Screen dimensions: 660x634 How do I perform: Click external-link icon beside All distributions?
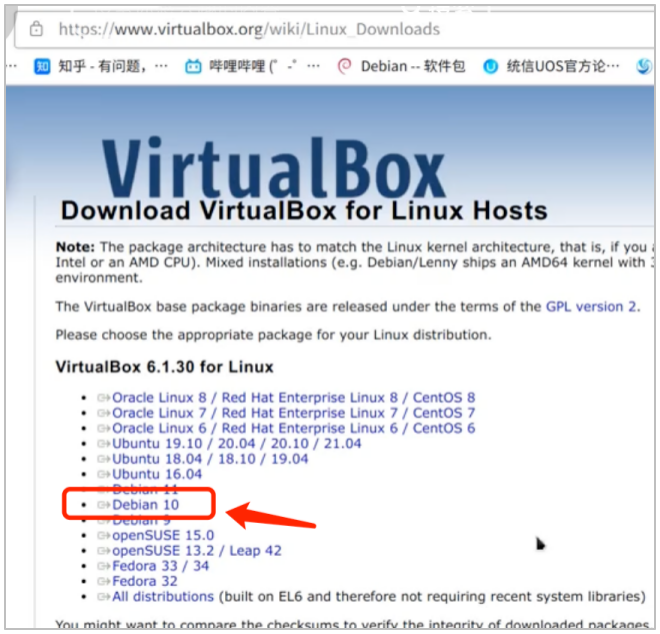[104, 597]
